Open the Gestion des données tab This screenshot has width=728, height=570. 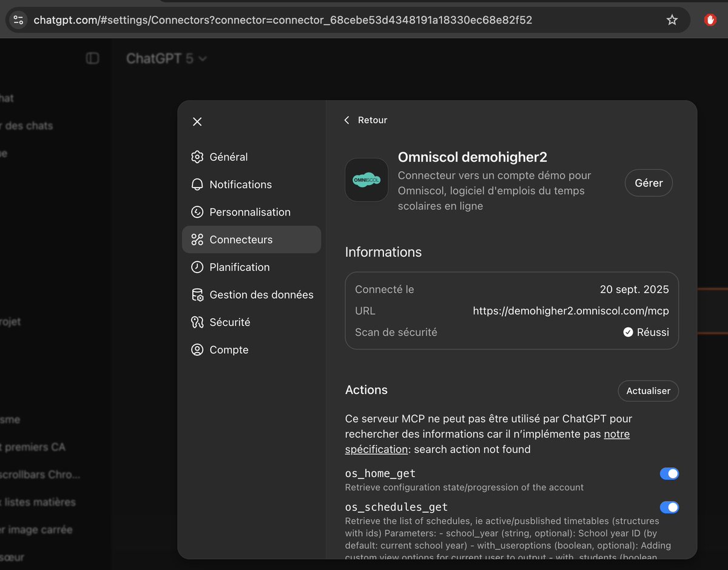[251, 295]
